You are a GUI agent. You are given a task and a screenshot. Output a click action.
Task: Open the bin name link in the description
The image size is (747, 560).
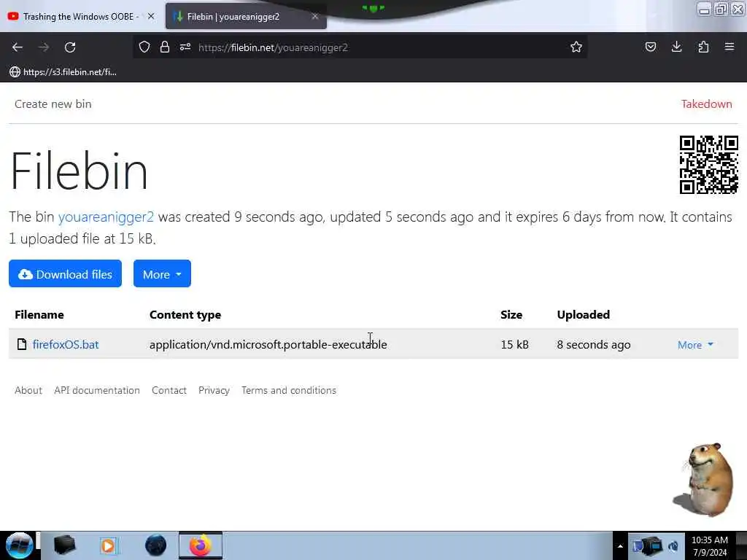[x=106, y=217]
